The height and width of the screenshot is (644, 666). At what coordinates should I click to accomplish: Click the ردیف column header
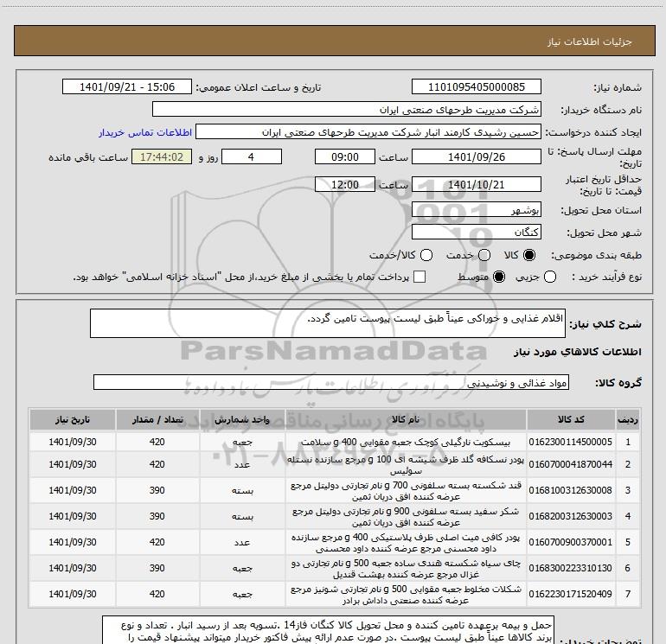tap(628, 420)
